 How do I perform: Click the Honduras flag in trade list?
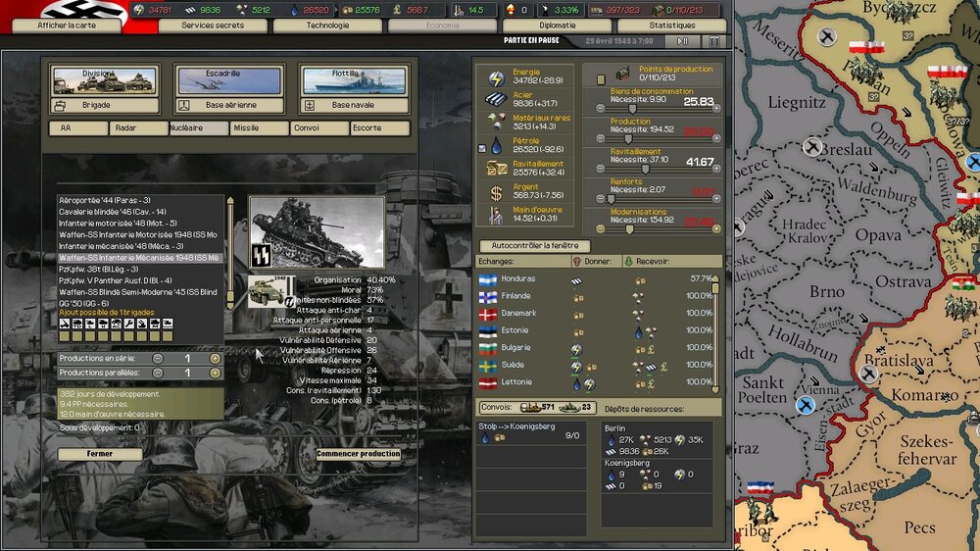point(487,279)
